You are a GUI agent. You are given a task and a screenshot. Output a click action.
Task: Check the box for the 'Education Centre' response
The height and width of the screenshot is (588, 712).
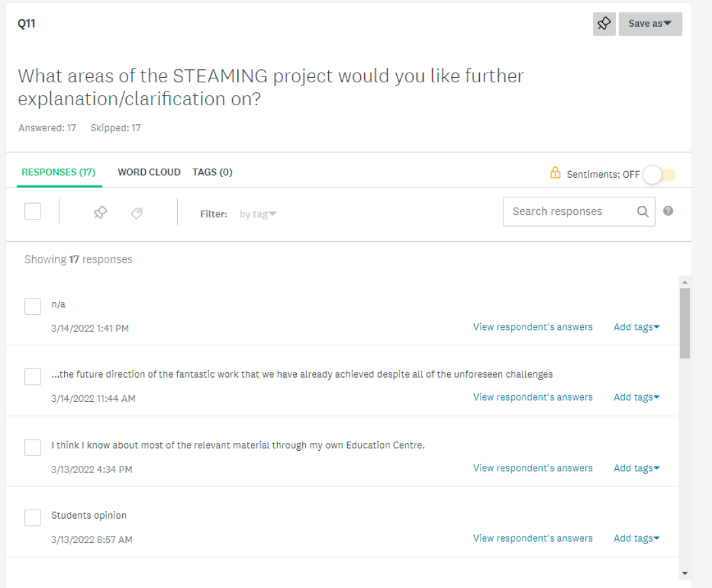(33, 448)
